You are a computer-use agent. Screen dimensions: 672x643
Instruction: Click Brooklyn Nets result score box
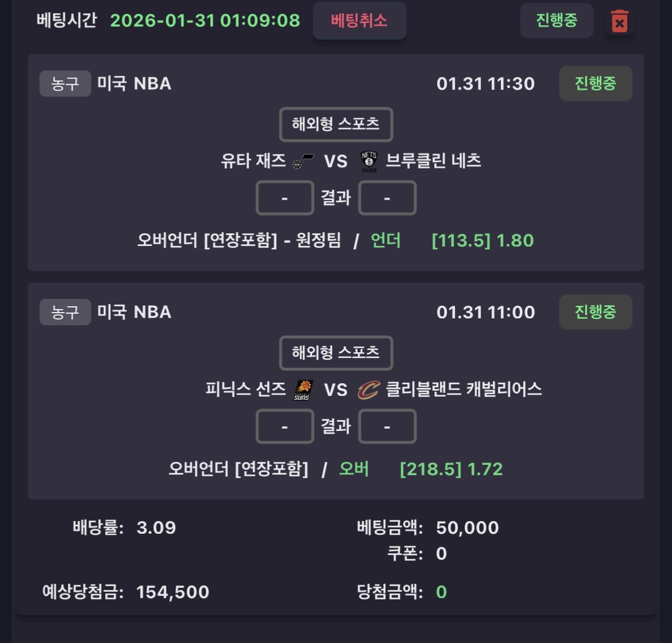point(387,198)
